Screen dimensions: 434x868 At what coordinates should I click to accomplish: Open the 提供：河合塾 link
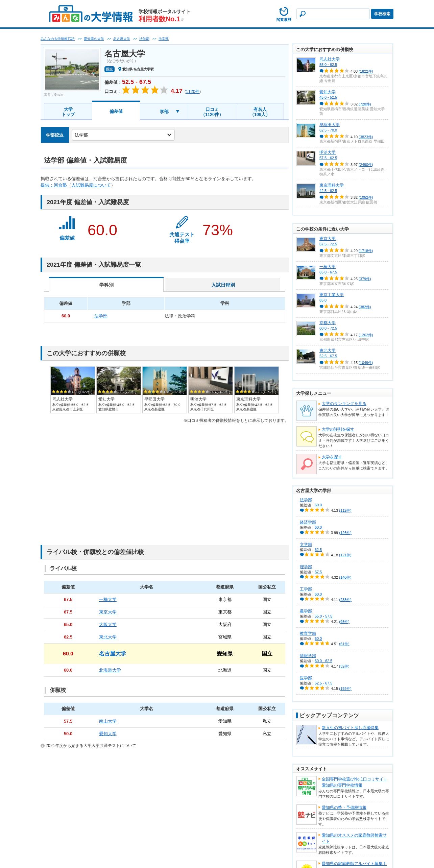[54, 185]
